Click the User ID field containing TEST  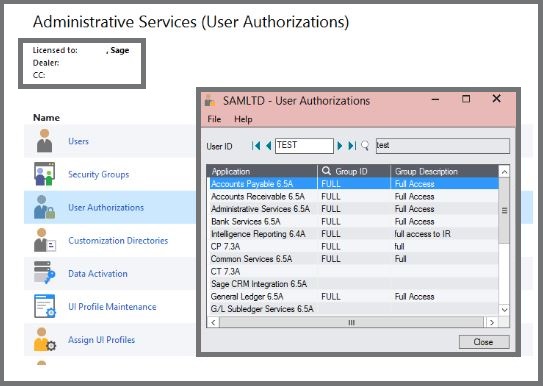pyautogui.click(x=304, y=146)
